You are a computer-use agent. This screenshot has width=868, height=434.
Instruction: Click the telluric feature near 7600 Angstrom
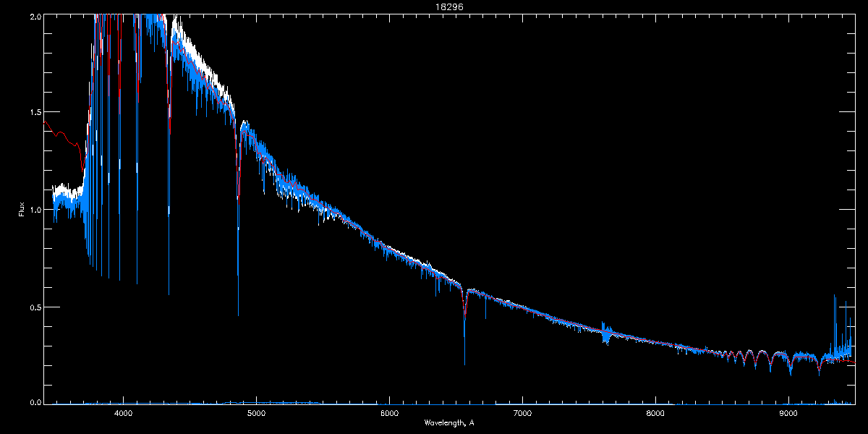[x=606, y=334]
